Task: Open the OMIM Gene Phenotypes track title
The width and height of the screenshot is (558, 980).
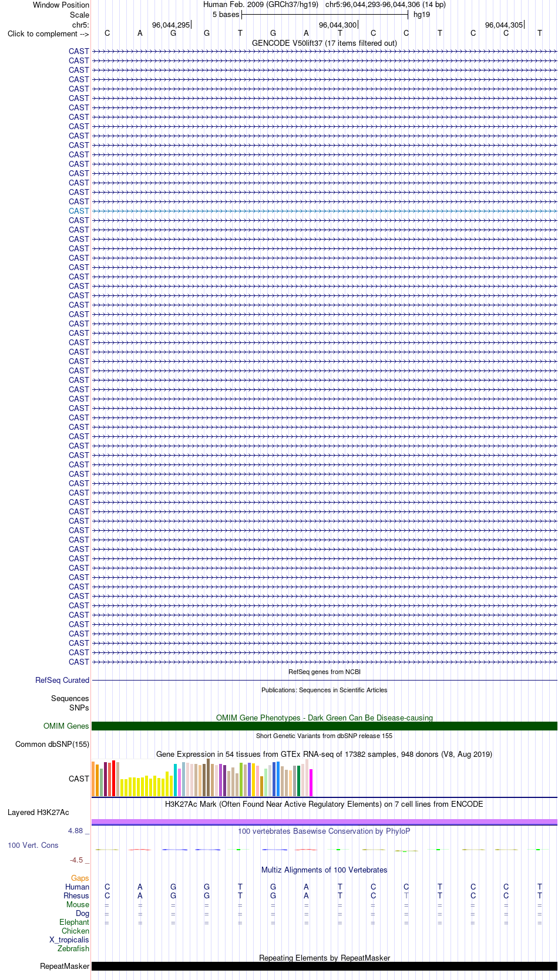Action: point(324,718)
